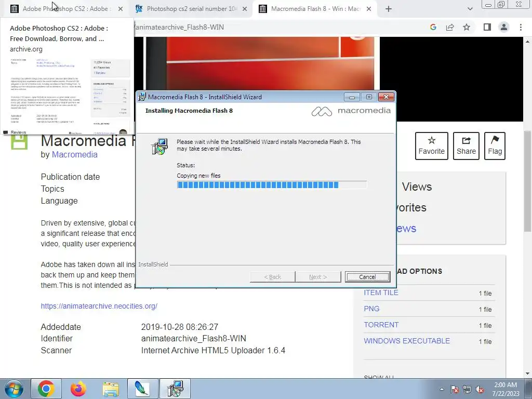Click Cancel in the InstallShield Wizard
The width and height of the screenshot is (532, 399).
click(x=367, y=277)
